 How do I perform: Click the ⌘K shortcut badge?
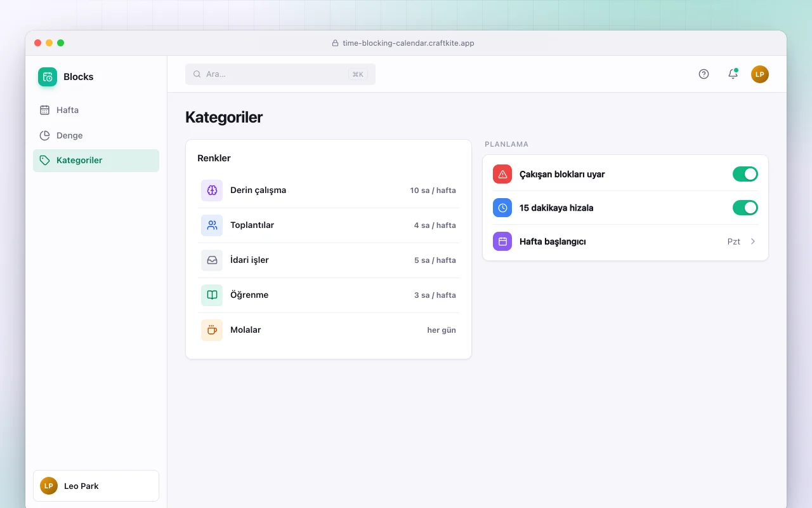pos(358,74)
